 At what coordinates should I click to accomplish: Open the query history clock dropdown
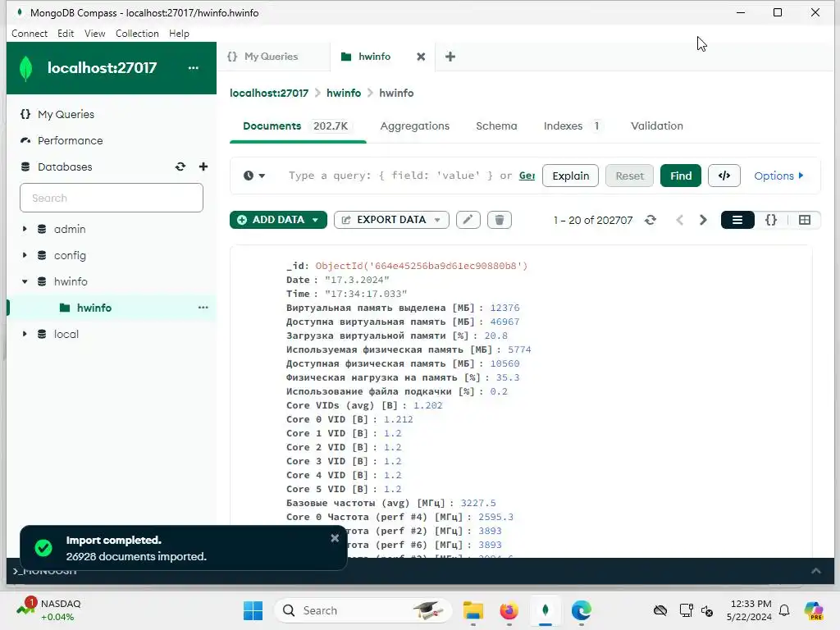[254, 176]
